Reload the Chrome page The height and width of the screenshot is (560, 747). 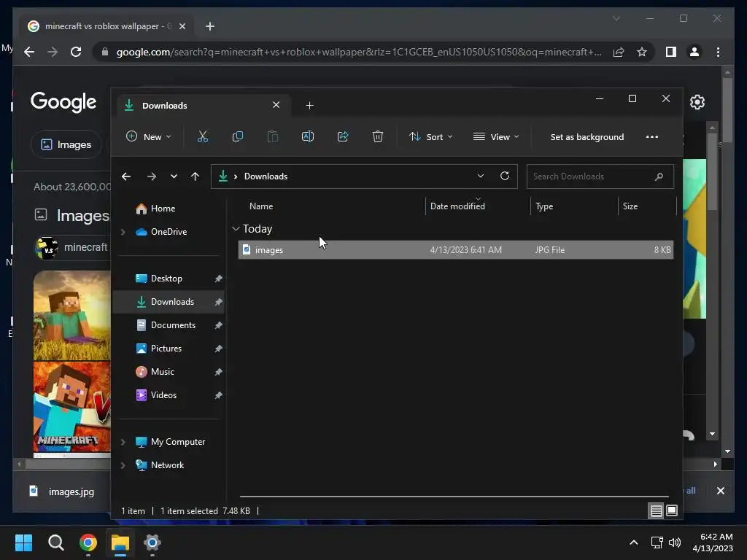coord(76,52)
